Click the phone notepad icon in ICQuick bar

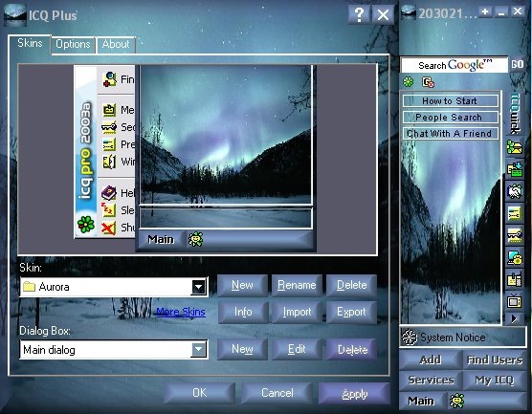pos(515,280)
